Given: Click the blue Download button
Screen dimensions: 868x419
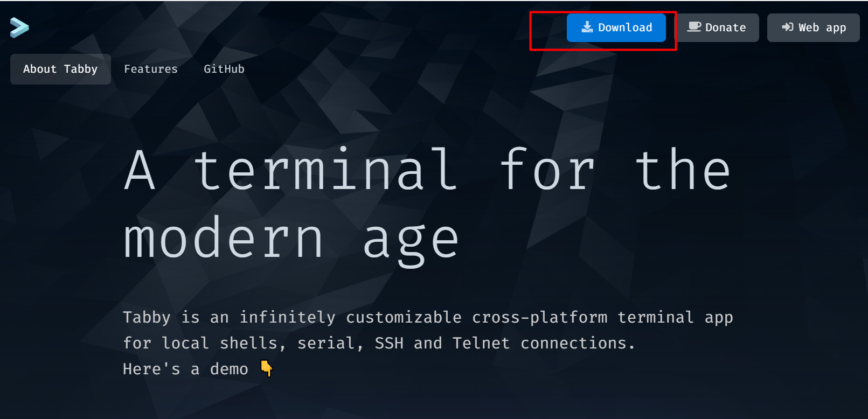Looking at the screenshot, I should 616,27.
